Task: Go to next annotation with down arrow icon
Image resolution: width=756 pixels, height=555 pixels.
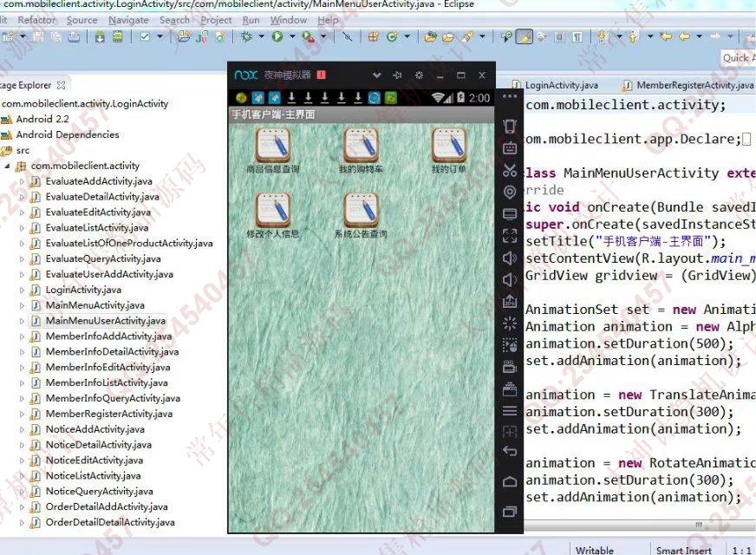Action: (x=603, y=36)
